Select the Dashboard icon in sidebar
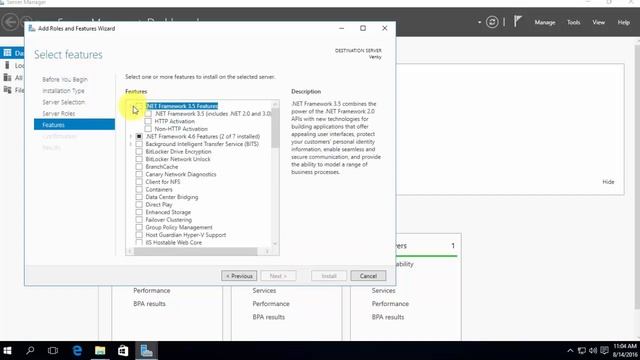The width and height of the screenshot is (640, 360). click(x=7, y=53)
